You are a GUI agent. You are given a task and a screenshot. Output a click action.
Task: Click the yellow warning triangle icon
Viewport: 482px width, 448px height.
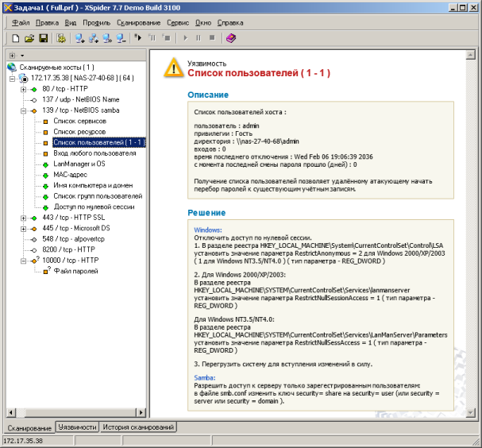point(174,68)
